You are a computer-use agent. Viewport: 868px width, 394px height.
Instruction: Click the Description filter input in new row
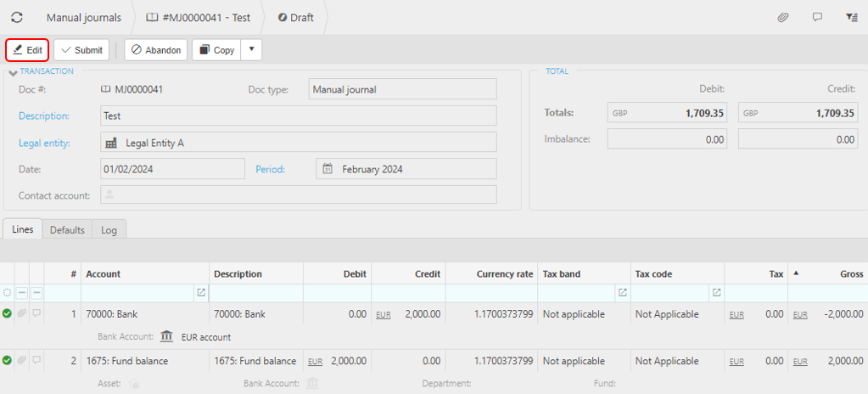pos(255,293)
